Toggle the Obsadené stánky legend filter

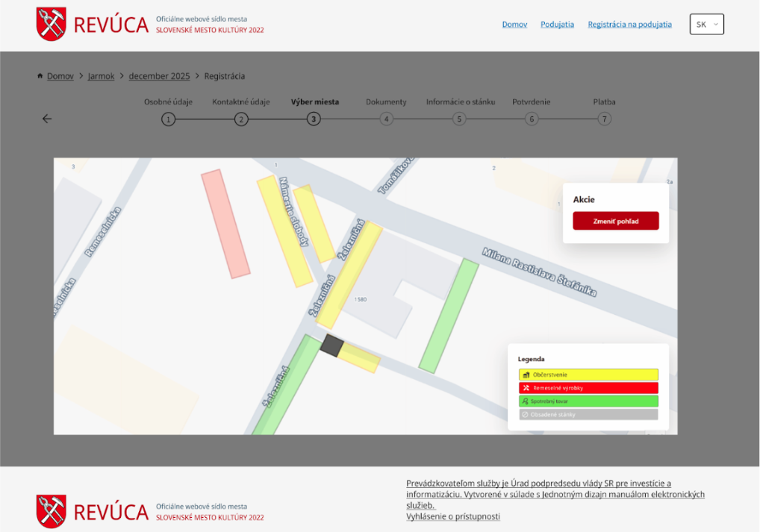tap(588, 414)
